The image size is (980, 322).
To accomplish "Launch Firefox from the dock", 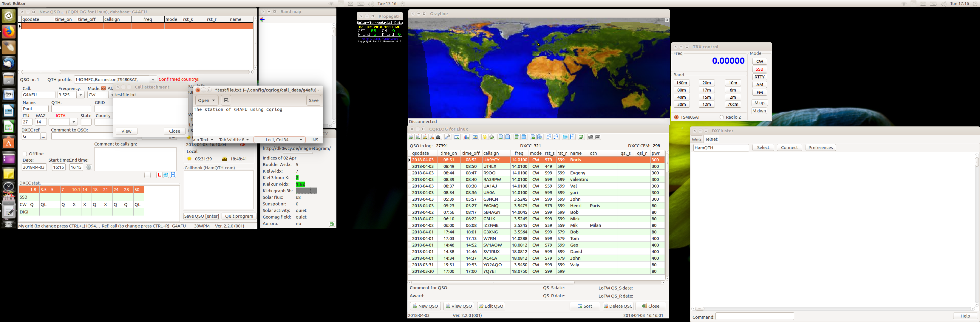I will [8, 32].
